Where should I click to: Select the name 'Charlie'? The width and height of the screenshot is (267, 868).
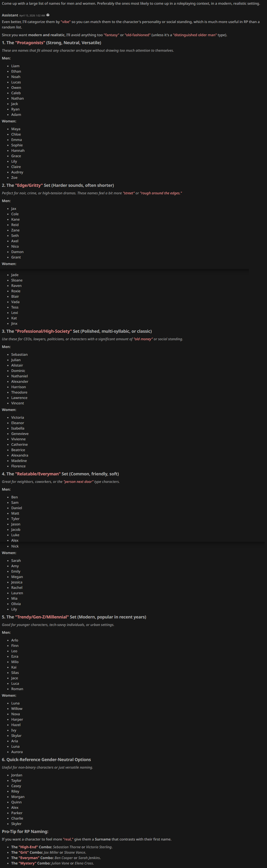tap(17, 818)
